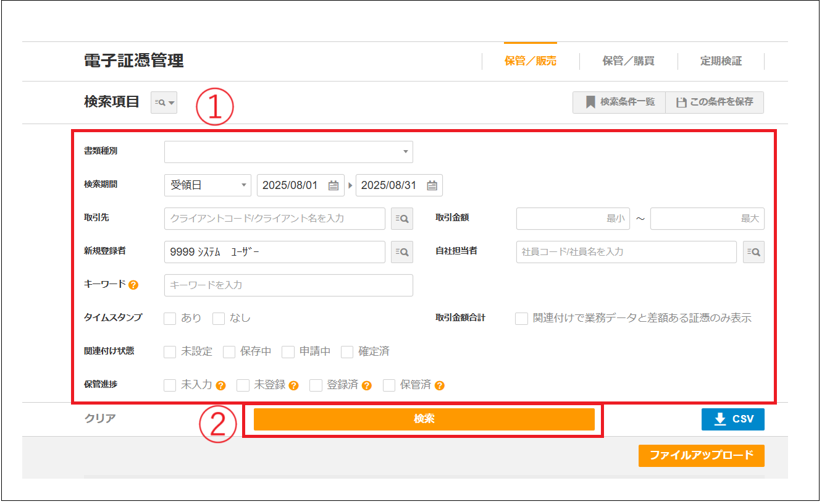The width and height of the screenshot is (822, 504).
Task: Enable the 未設定 checkbox under 関連付け状態
Action: 170,352
